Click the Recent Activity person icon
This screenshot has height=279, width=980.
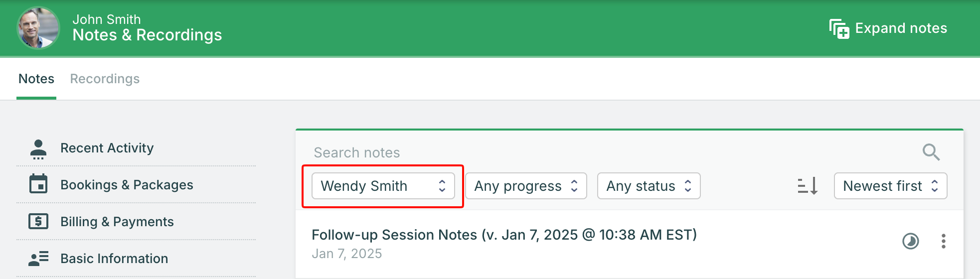pyautogui.click(x=38, y=148)
